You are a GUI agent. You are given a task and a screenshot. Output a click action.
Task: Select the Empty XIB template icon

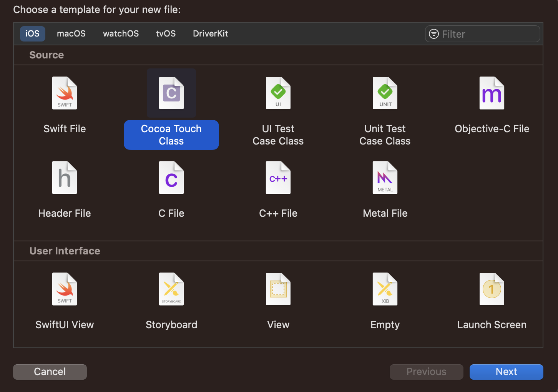point(385,289)
